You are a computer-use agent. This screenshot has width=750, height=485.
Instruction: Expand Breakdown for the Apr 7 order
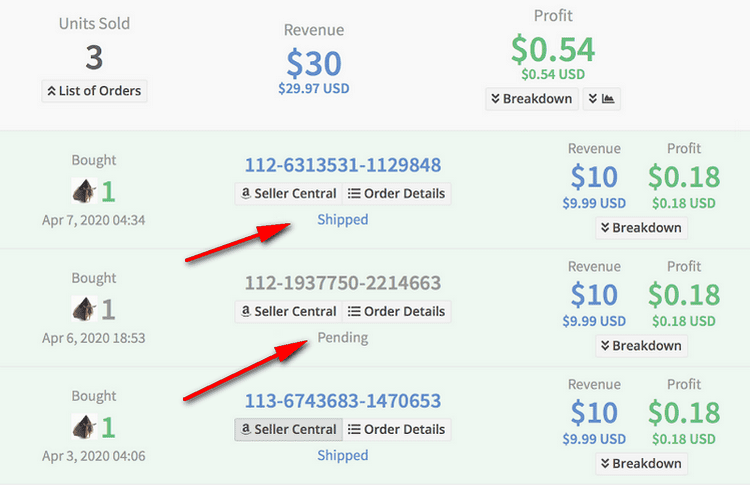click(x=641, y=228)
